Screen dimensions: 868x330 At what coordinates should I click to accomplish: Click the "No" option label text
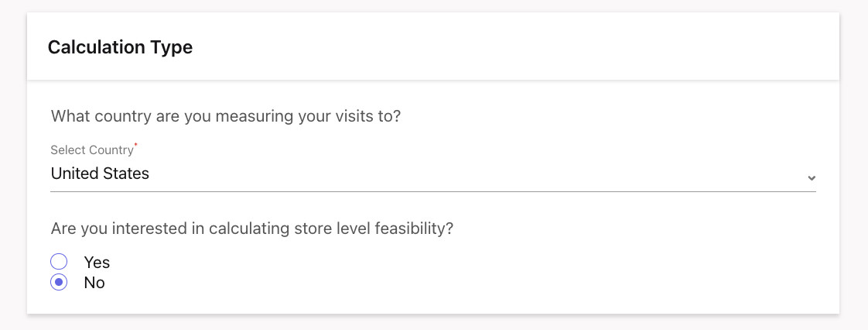[94, 283]
